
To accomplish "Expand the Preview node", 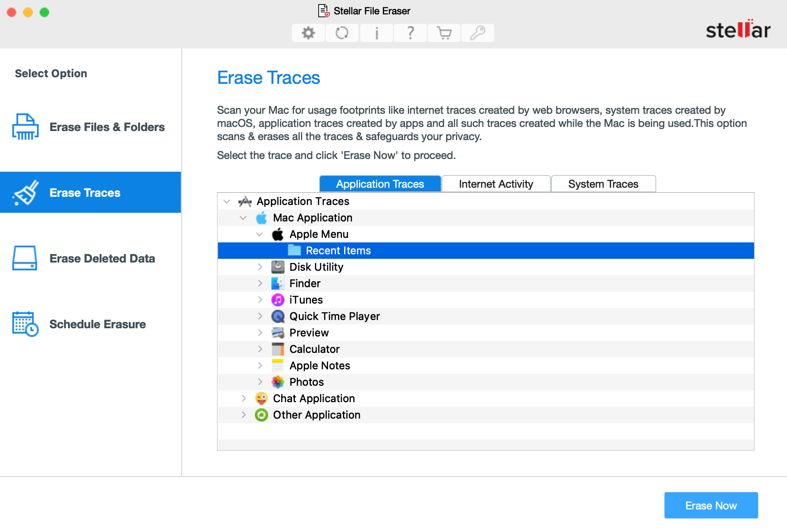I will [x=260, y=333].
